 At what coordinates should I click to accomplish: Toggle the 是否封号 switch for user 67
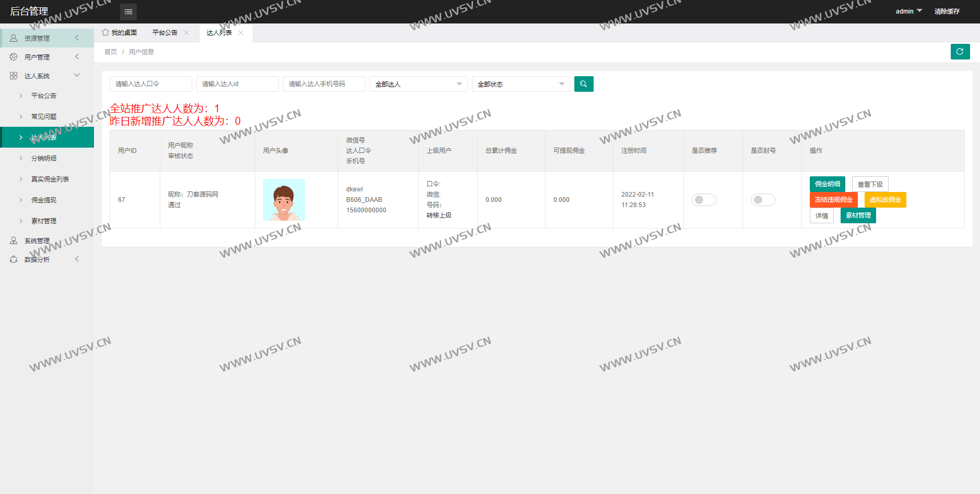[763, 200]
